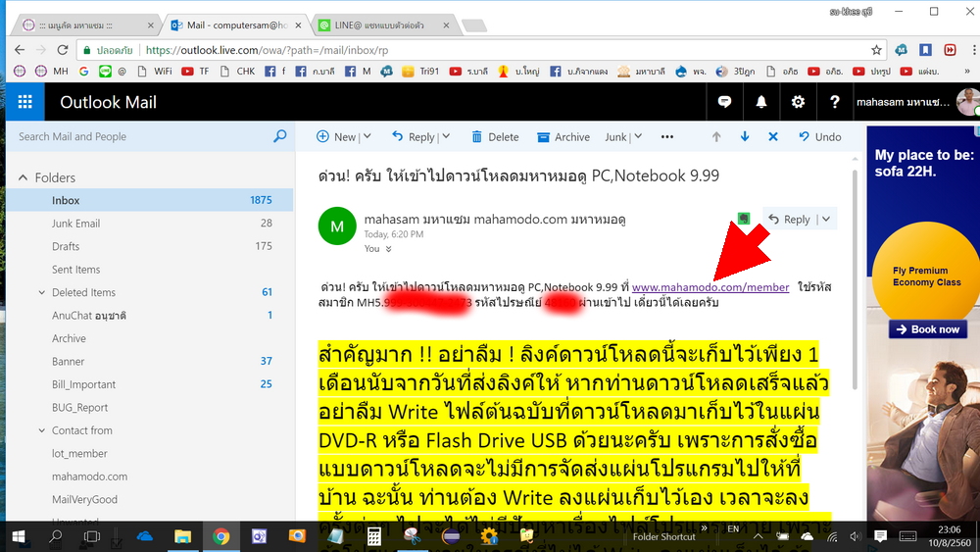
Task: Open the BUG_Report folder
Action: pyautogui.click(x=149, y=408)
